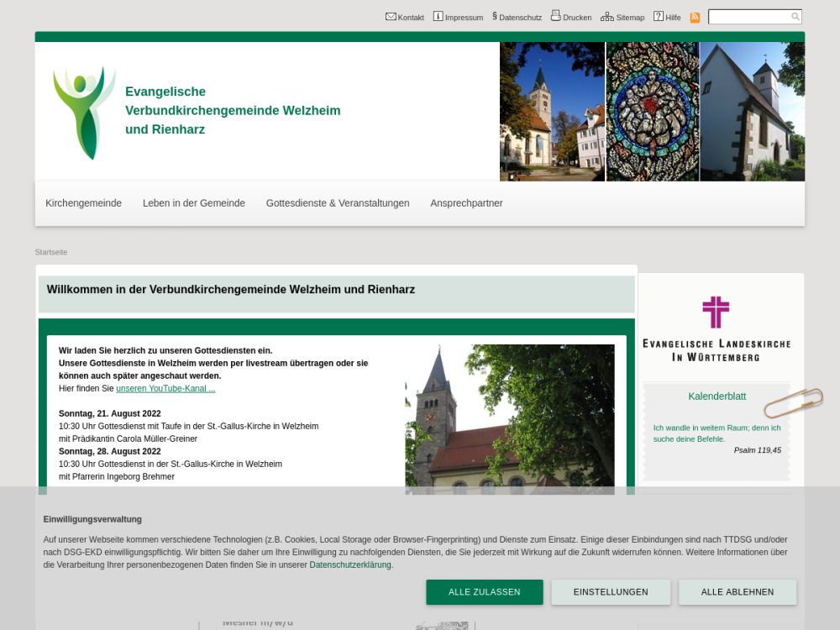
Task: Open Impressum via the info icon
Action: (438, 16)
